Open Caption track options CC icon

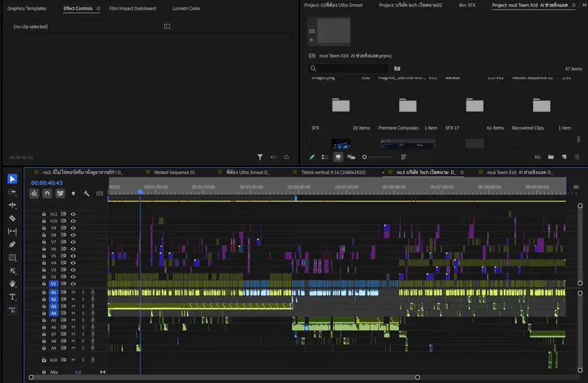click(x=99, y=193)
